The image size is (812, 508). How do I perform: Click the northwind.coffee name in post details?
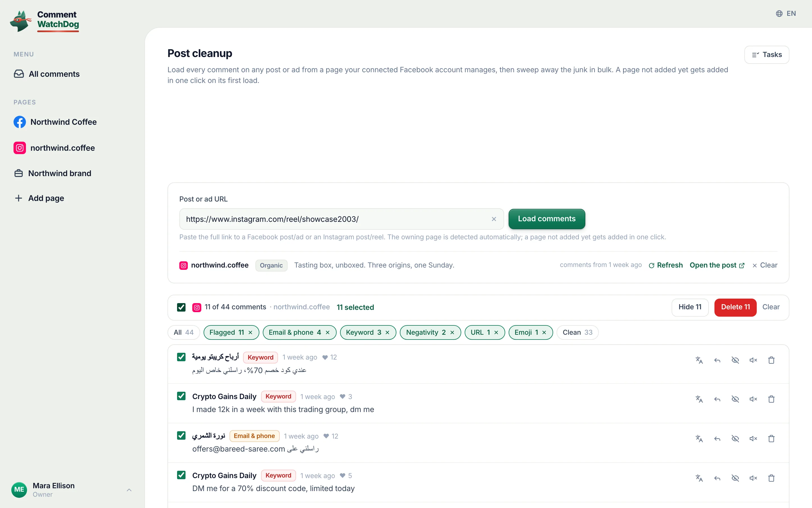pos(220,265)
